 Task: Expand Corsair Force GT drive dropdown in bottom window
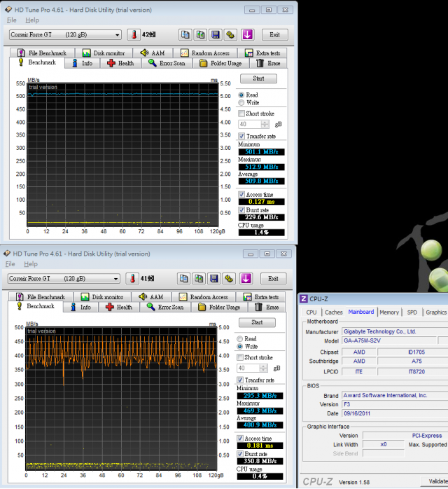click(115, 279)
